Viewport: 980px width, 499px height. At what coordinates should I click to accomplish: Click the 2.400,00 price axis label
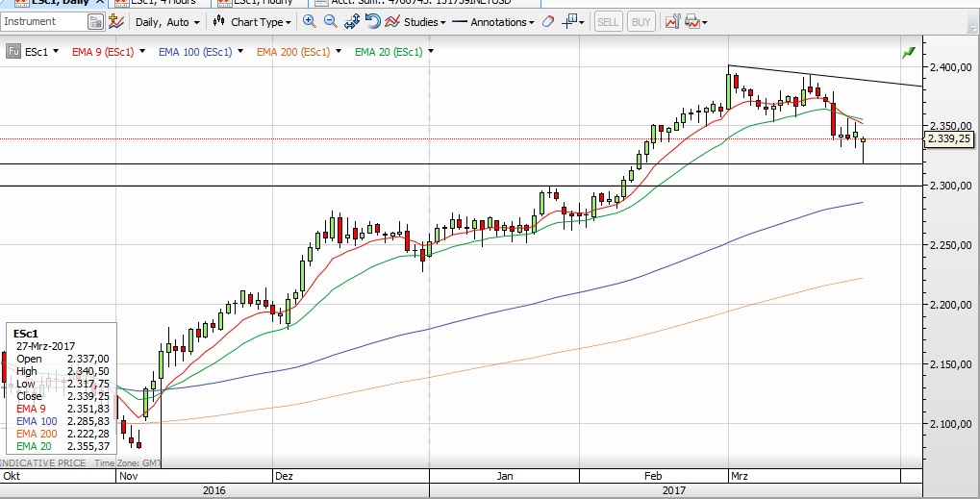pyautogui.click(x=952, y=67)
